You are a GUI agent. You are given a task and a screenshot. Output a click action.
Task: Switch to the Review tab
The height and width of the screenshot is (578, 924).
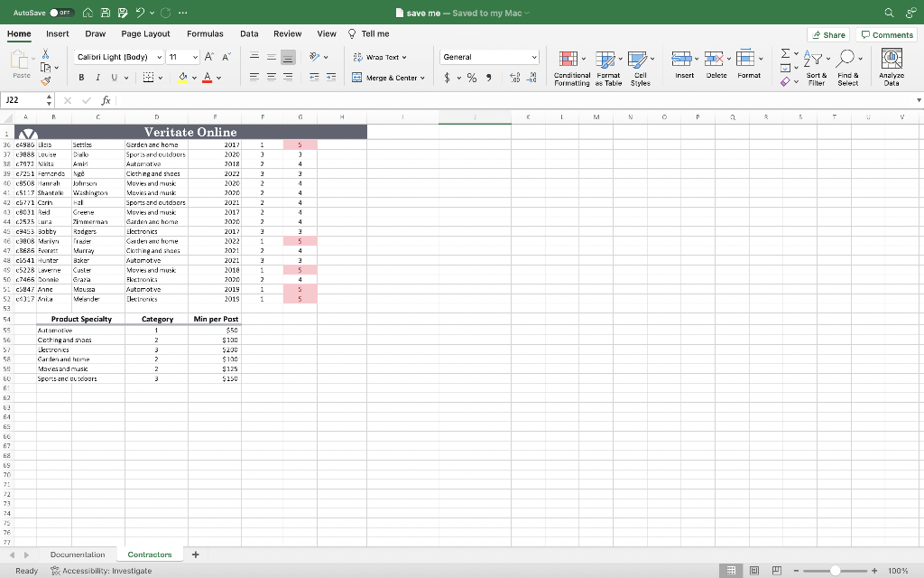288,33
